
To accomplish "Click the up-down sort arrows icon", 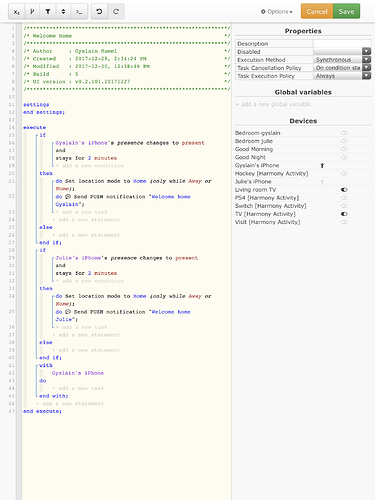I will click(63, 12).
